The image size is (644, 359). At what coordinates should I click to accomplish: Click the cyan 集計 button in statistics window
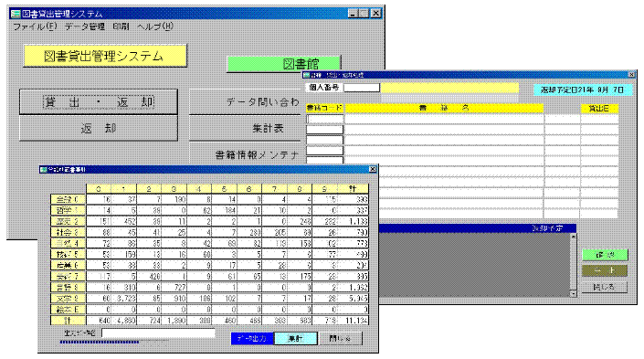click(x=296, y=339)
